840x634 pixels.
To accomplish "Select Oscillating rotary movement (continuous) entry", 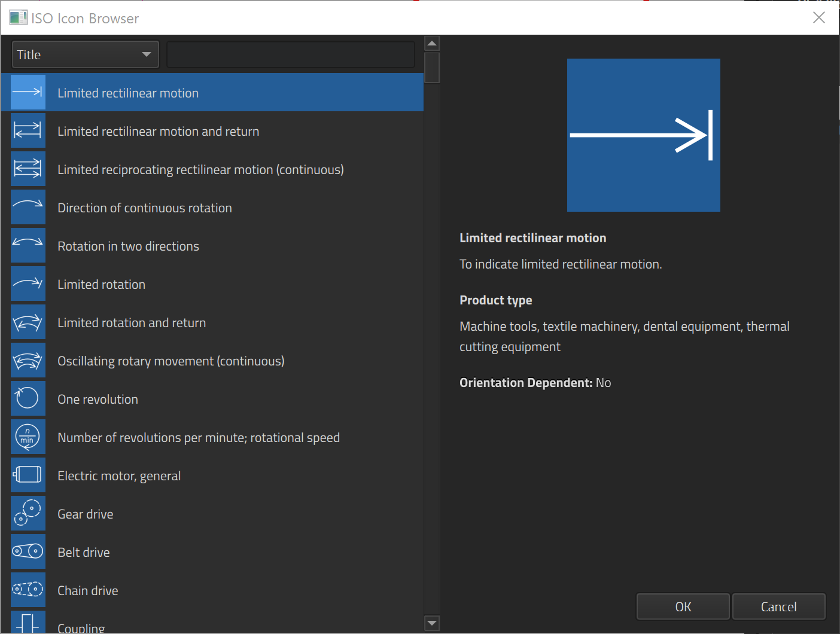I will (171, 361).
